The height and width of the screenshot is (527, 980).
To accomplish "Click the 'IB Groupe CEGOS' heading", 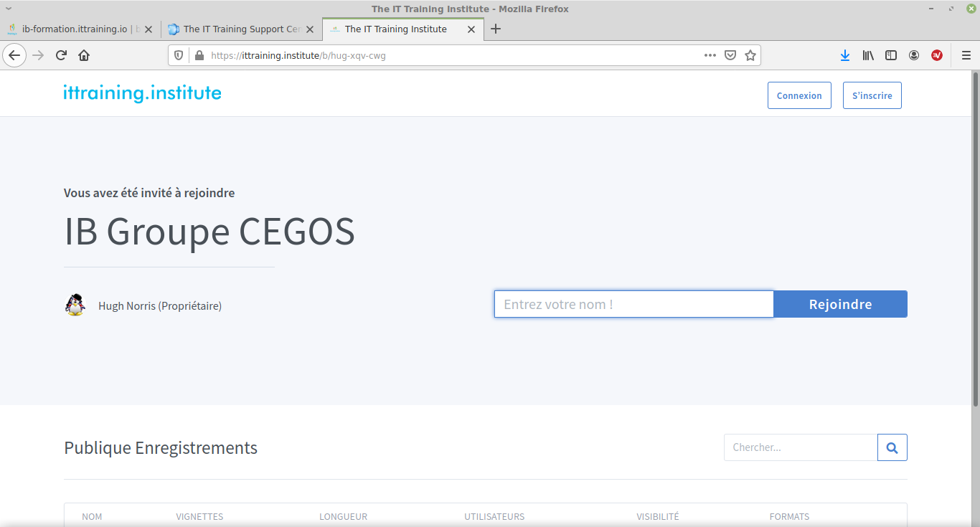I will click(x=209, y=232).
